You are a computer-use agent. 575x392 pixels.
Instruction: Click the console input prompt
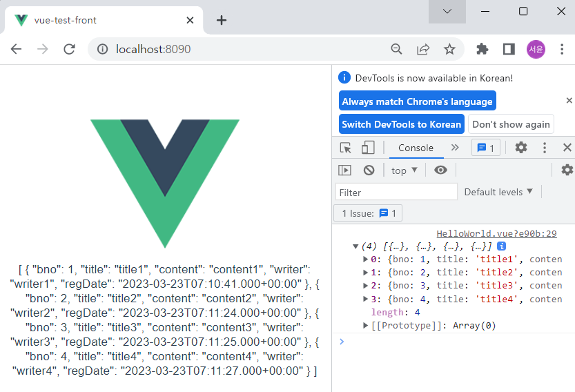(x=455, y=342)
